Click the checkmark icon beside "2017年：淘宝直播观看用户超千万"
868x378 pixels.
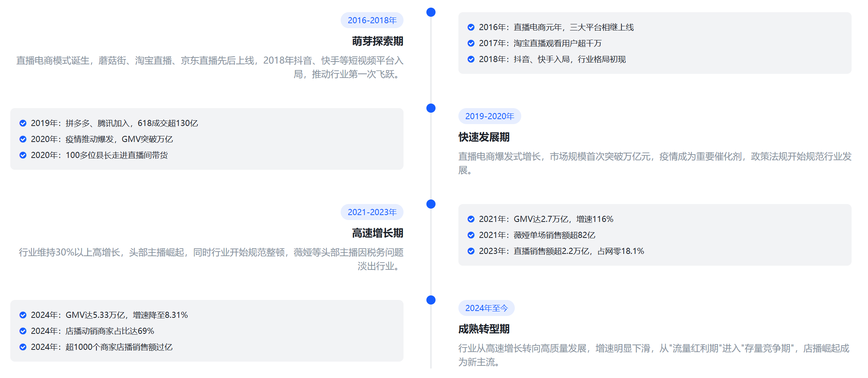(x=471, y=43)
